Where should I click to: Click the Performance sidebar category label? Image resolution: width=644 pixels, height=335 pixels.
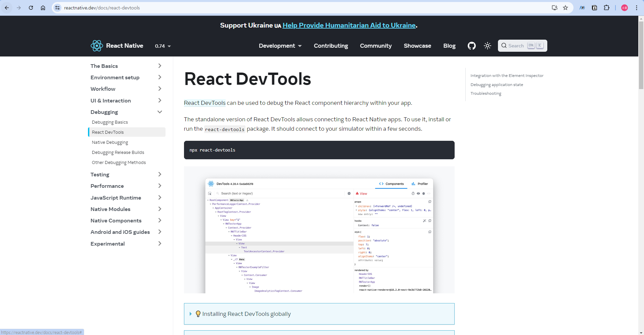coord(107,186)
